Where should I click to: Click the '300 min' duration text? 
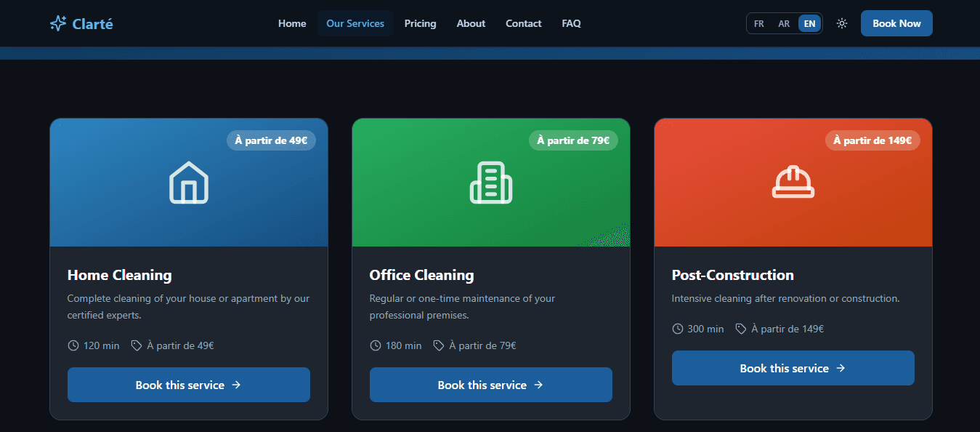(706, 329)
